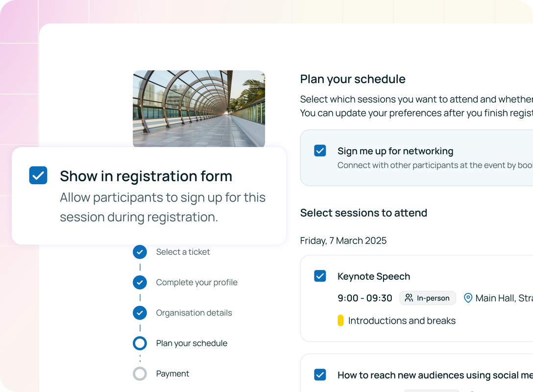This screenshot has width=533, height=392.
Task: Click the checkmark circle next to Complete your profile
Action: pos(140,282)
